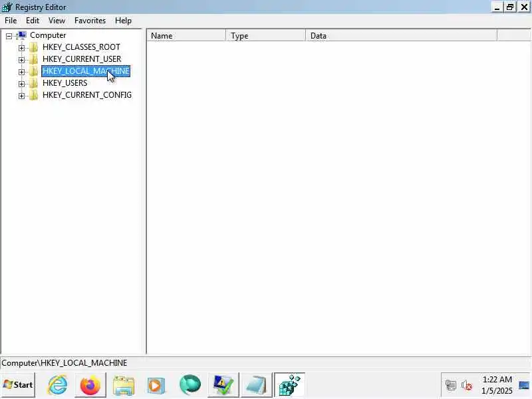
Task: Select HKEY_USERS in the tree
Action: pyautogui.click(x=65, y=83)
